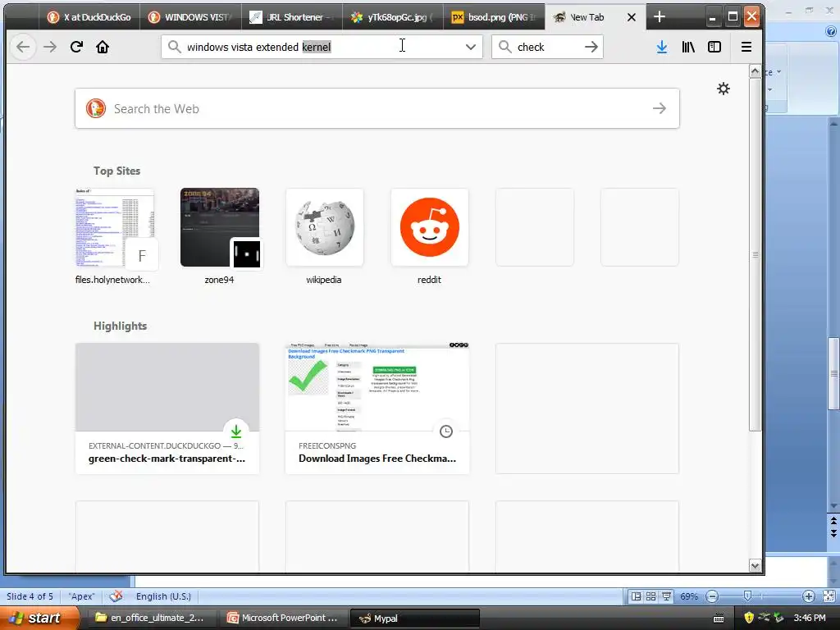Switch to WINDOWS VISTA tab
840x630 pixels.
coord(190,17)
